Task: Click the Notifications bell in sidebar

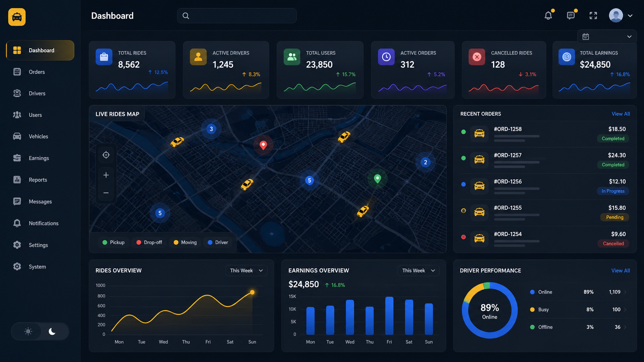Action: pyautogui.click(x=17, y=223)
